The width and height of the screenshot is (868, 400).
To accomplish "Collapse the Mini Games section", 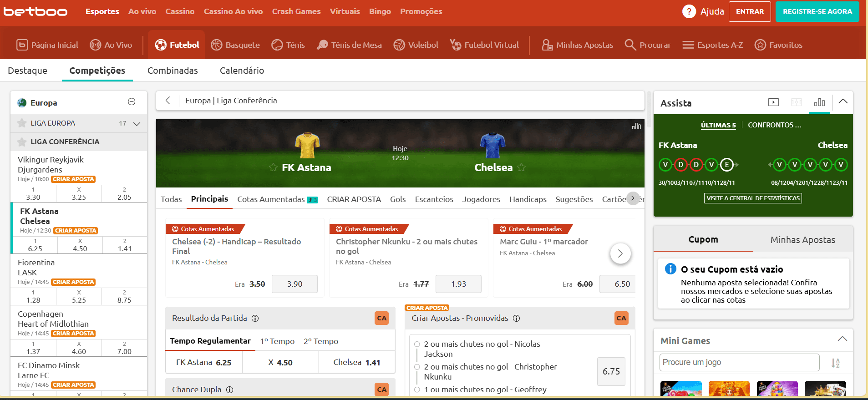I will (843, 339).
